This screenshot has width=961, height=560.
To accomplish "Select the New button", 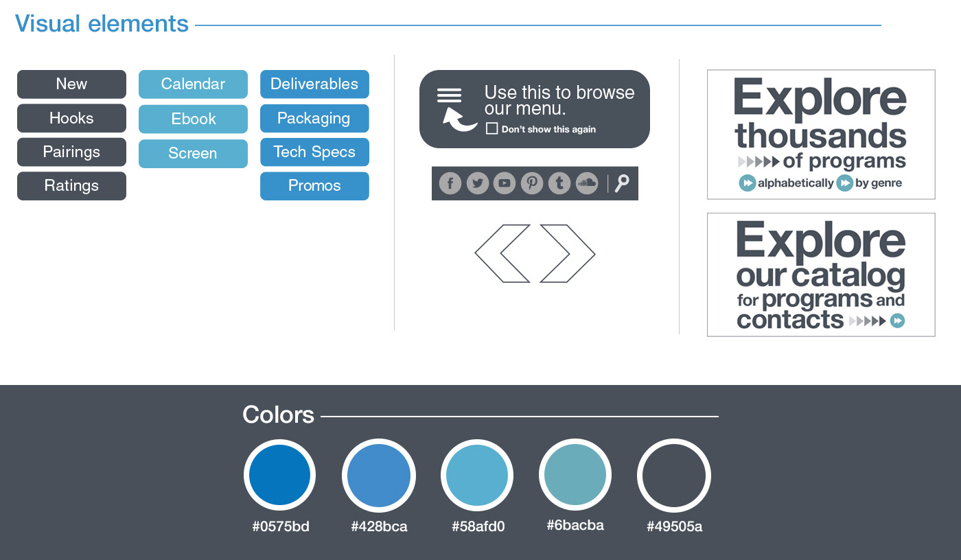I will tap(71, 84).
